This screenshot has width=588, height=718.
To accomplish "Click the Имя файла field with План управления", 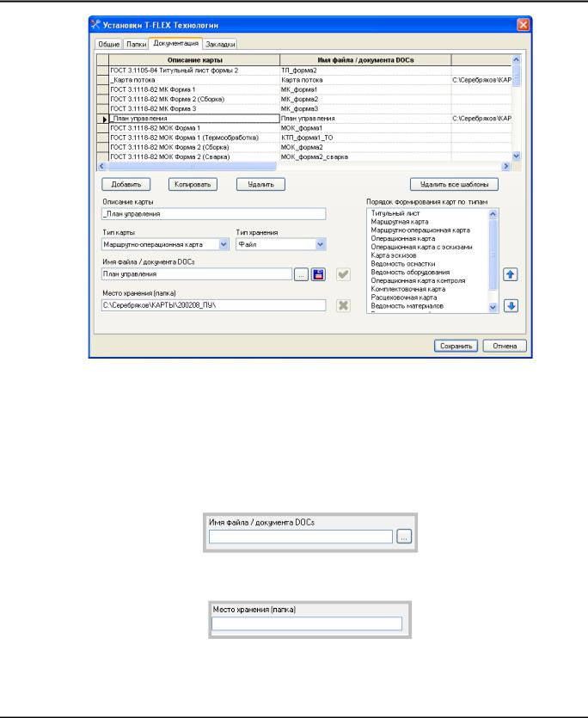I will 197,274.
